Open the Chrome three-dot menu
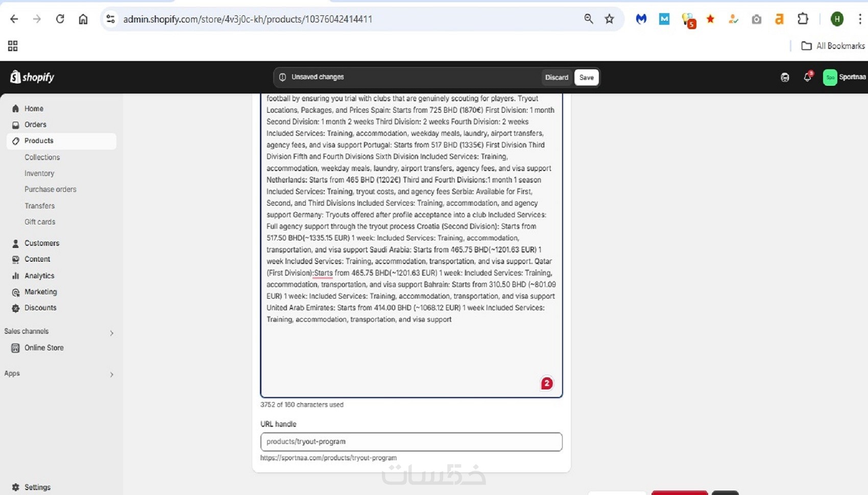 click(x=860, y=19)
